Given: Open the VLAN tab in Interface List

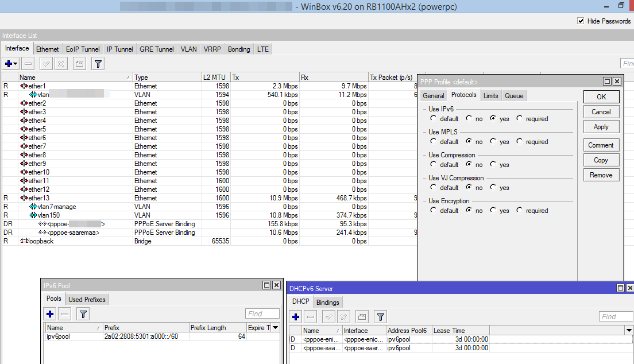Looking at the screenshot, I should click(x=189, y=49).
